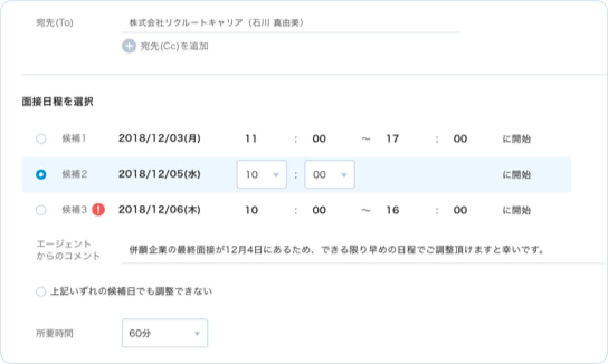Image resolution: width=608 pixels, height=364 pixels.
Task: Open the hour dropdown showing 10
Action: tap(262, 175)
